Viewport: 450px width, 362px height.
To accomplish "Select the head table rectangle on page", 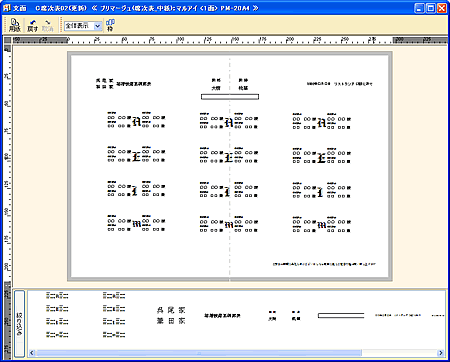I will pyautogui.click(x=230, y=97).
